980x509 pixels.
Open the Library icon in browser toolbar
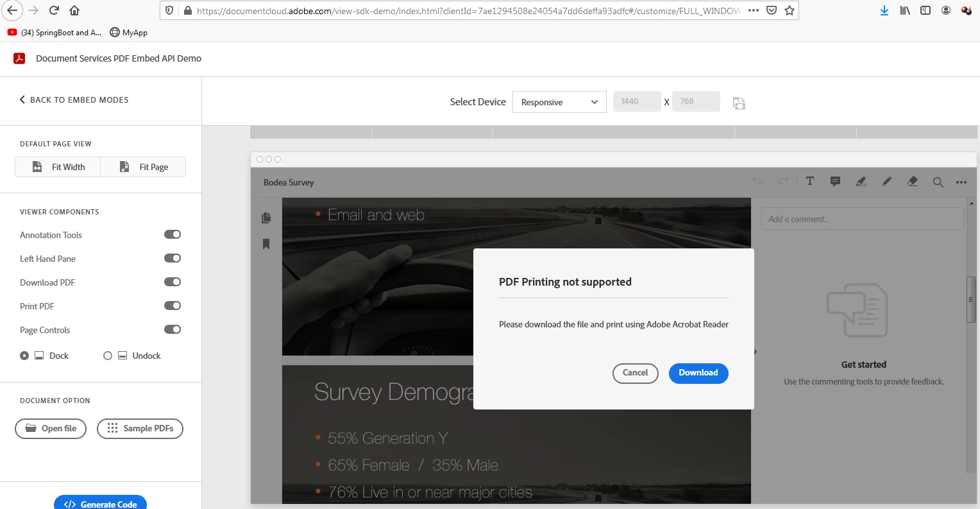click(905, 10)
